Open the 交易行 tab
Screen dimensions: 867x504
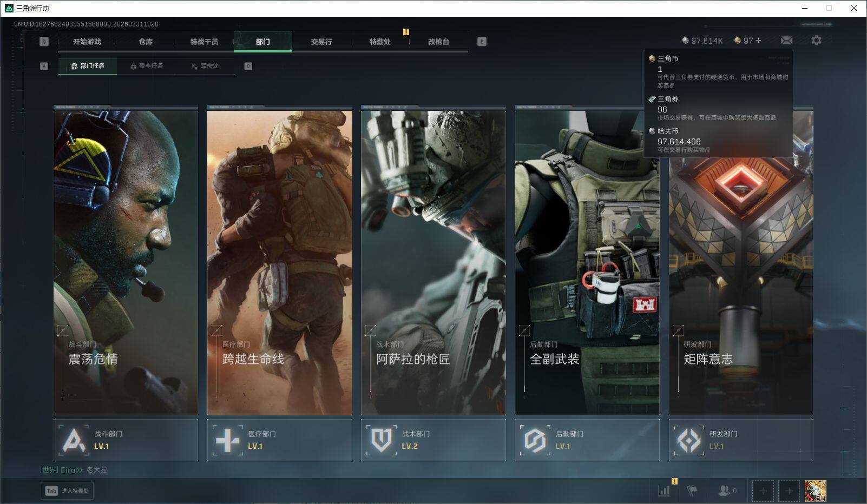321,42
